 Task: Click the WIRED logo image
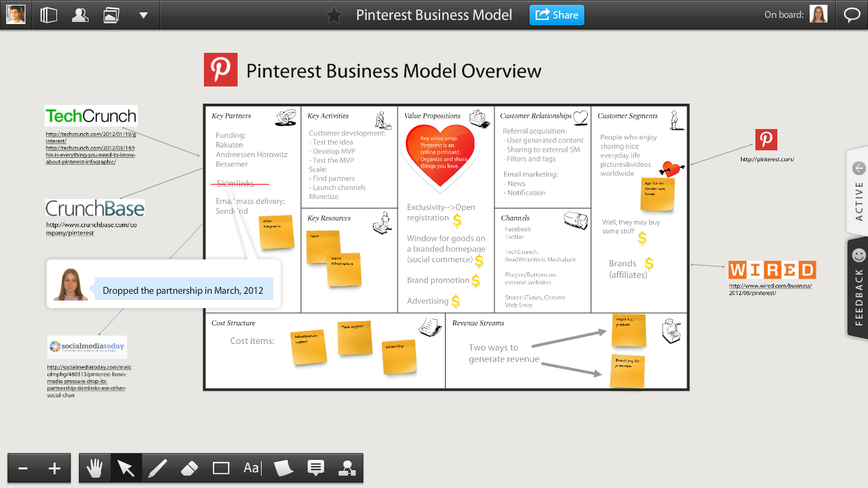tap(772, 269)
